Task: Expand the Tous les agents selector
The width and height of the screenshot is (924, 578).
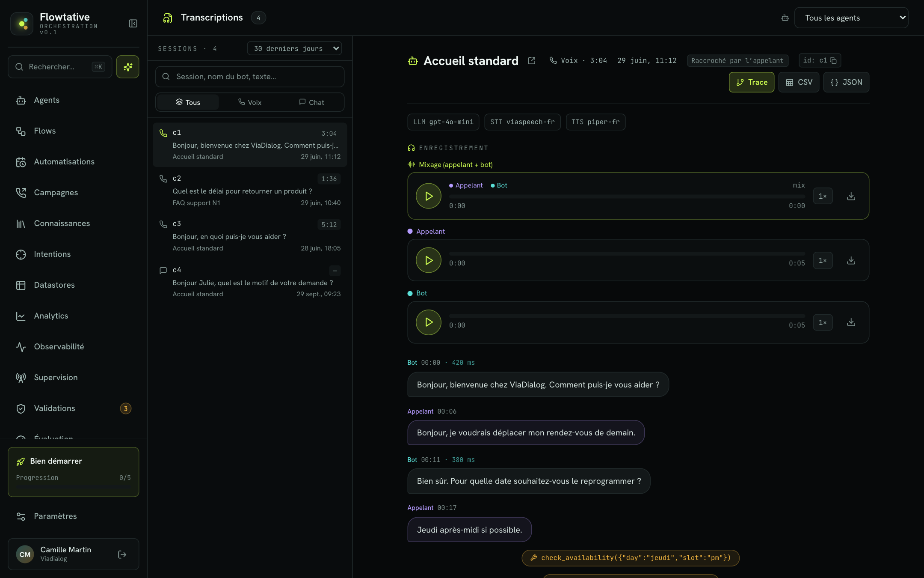Action: 851,18
